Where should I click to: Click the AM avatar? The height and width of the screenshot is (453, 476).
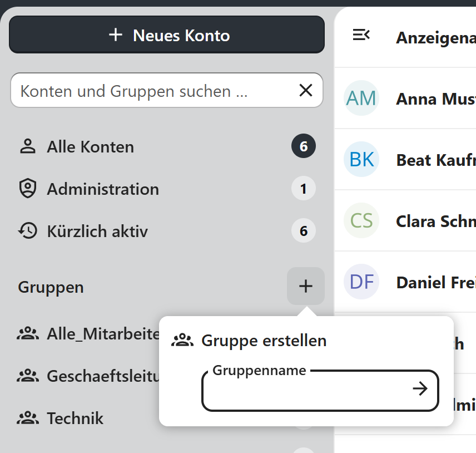361,98
